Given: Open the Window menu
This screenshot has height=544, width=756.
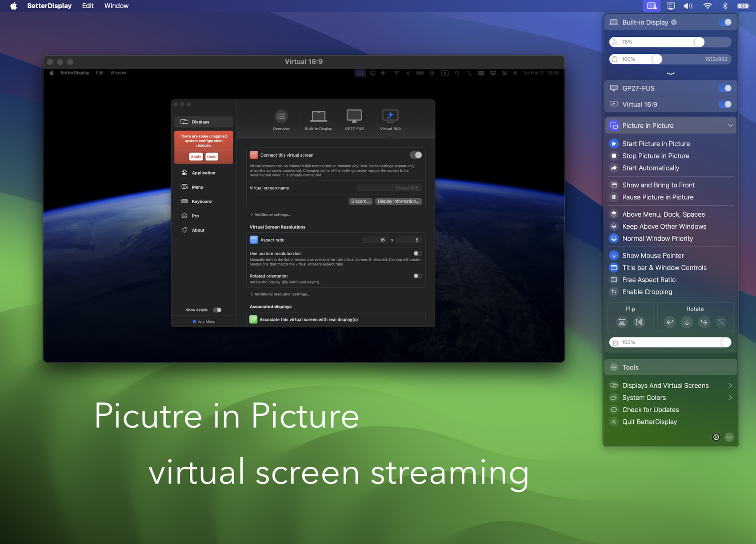Looking at the screenshot, I should pyautogui.click(x=116, y=6).
